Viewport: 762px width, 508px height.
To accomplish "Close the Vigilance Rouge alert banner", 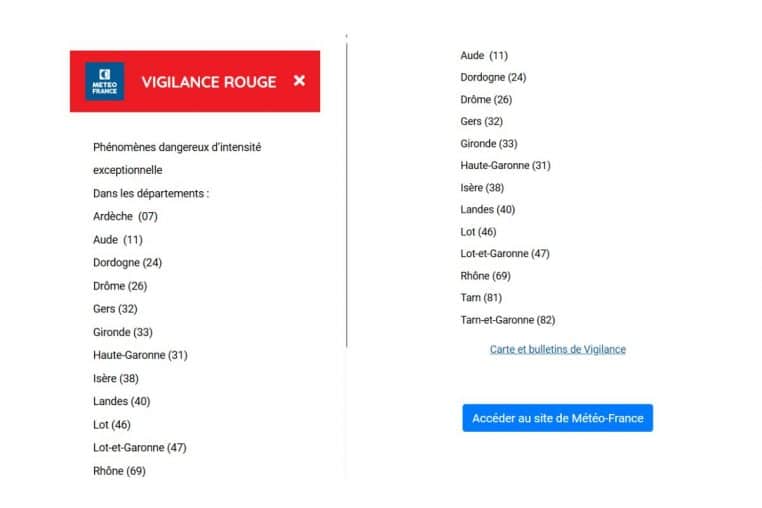I will 299,81.
